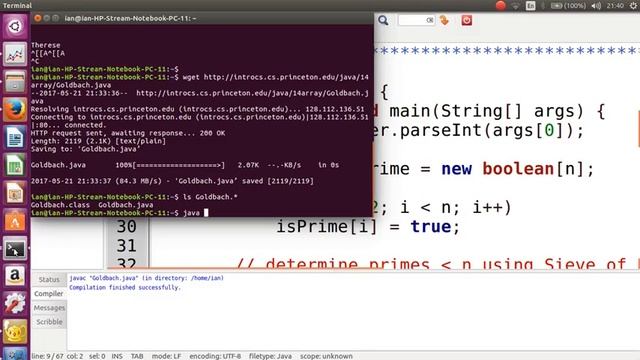The width and height of the screenshot is (640, 360).
Task: Click the red recording indicator in top panel
Action: pyautogui.click(x=500, y=5)
